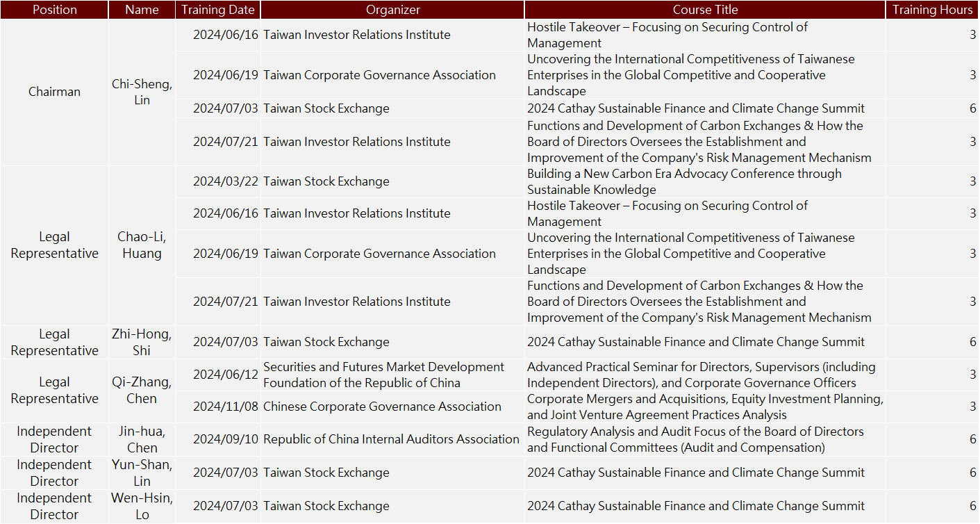Select the Training Date column header
980x524 pixels.
218,10
